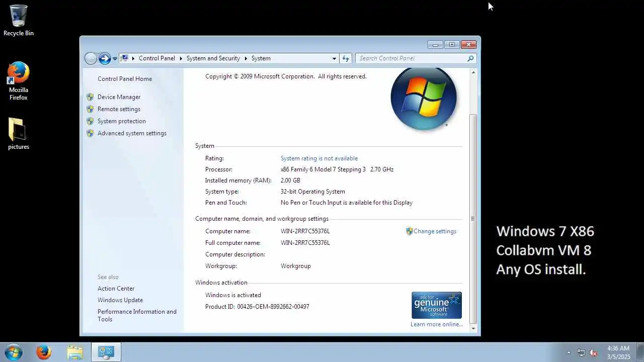The height and width of the screenshot is (362, 644).
Task: Click the vertical scrollbar thumb
Action: (x=473, y=218)
